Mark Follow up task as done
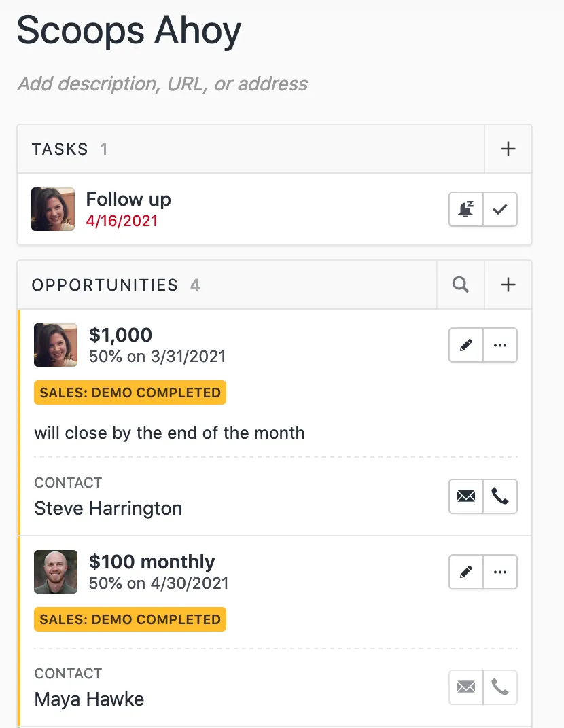Image resolution: width=564 pixels, height=728 pixels. 500,209
